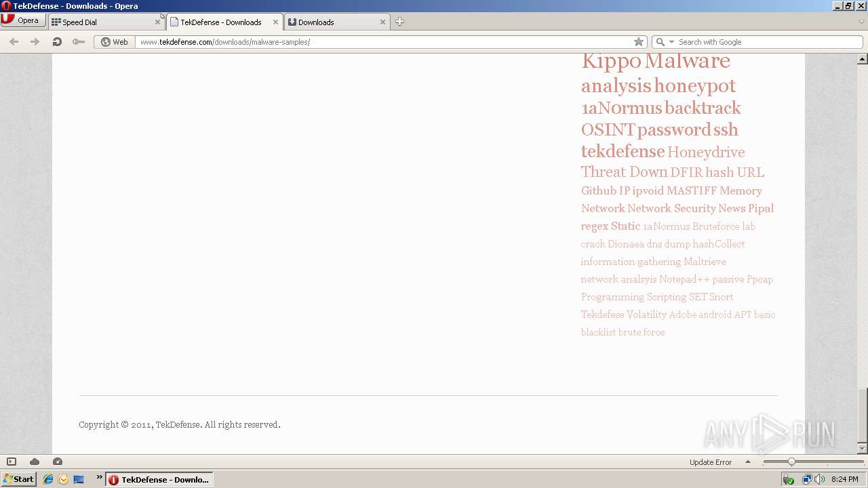This screenshot has width=868, height=488.
Task: Open the Dionaea tag
Action: click(626, 244)
